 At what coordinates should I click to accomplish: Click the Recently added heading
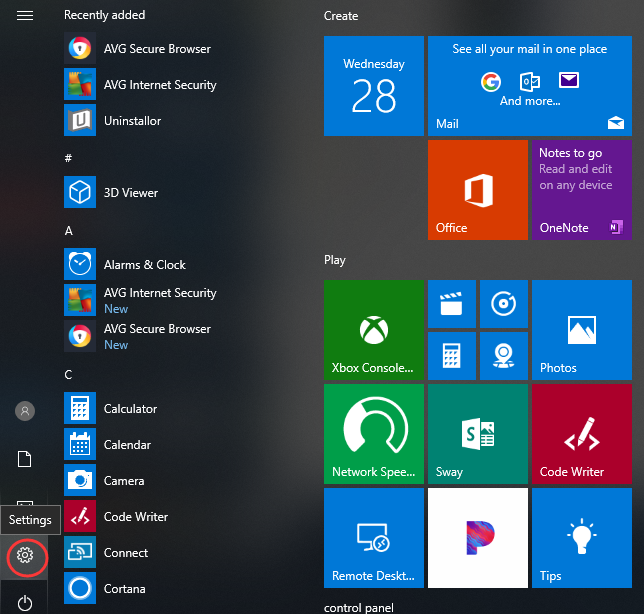104,15
